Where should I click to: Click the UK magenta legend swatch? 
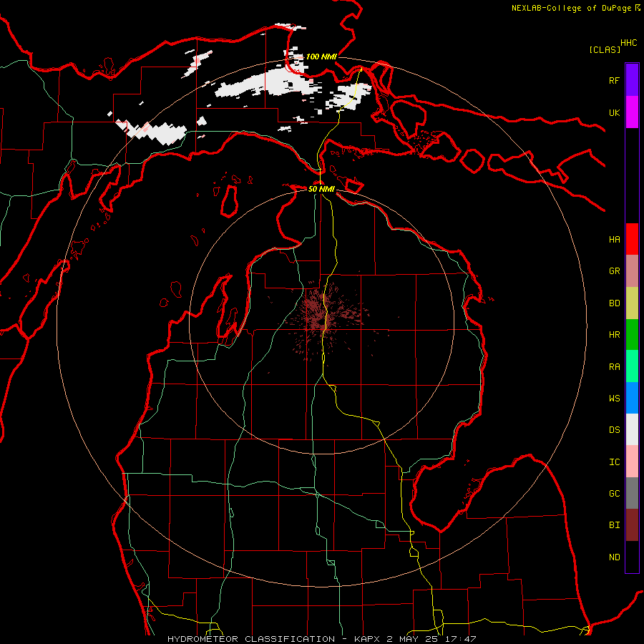point(632,112)
